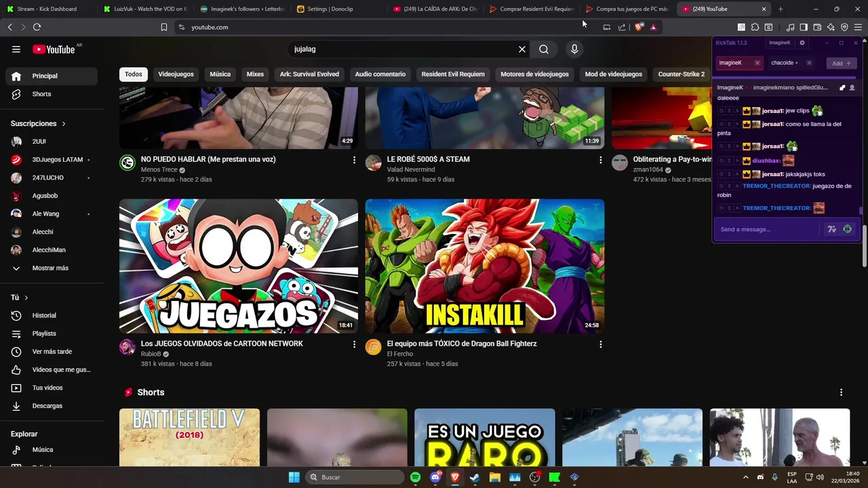The width and height of the screenshot is (868, 488).
Task: Select the Mixes filter chip
Action: (x=255, y=75)
